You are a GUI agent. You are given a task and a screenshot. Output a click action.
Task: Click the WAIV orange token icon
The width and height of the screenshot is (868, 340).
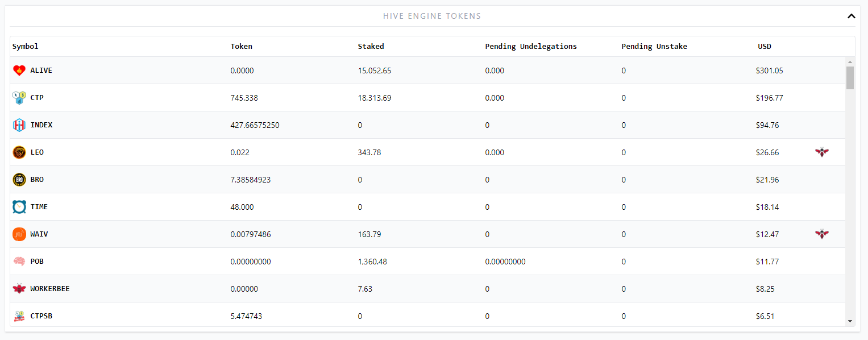pyautogui.click(x=19, y=234)
